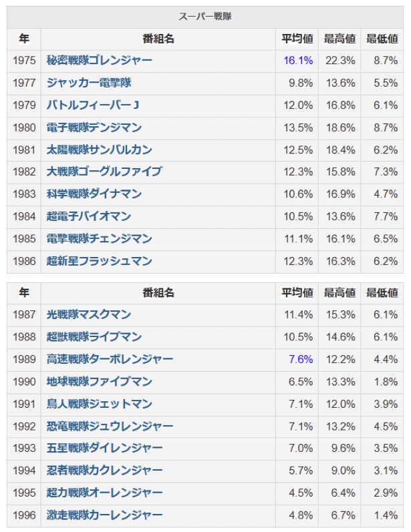411x532 pixels.
Task: Open the 秘密戦隊ゴレンジャー link
Action: (99, 60)
